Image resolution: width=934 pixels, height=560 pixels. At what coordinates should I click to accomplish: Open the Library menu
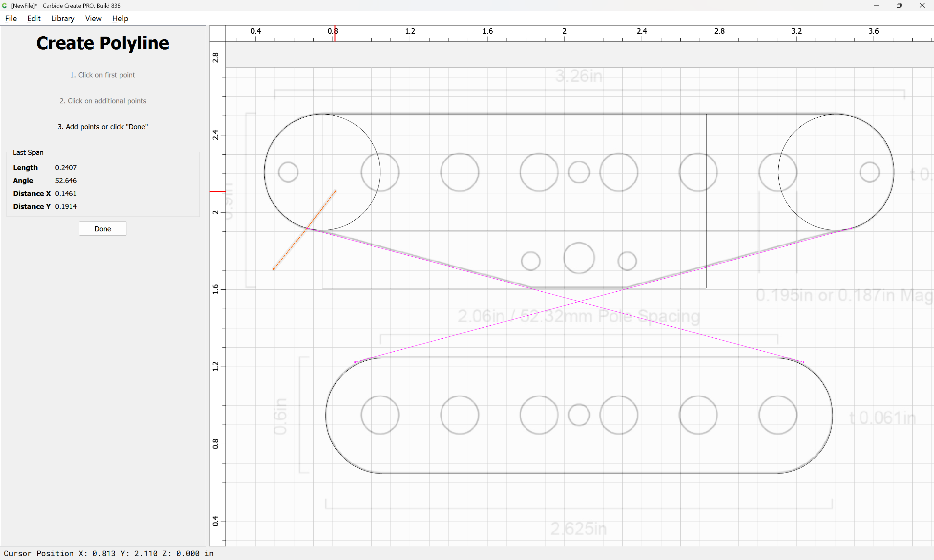coord(63,18)
